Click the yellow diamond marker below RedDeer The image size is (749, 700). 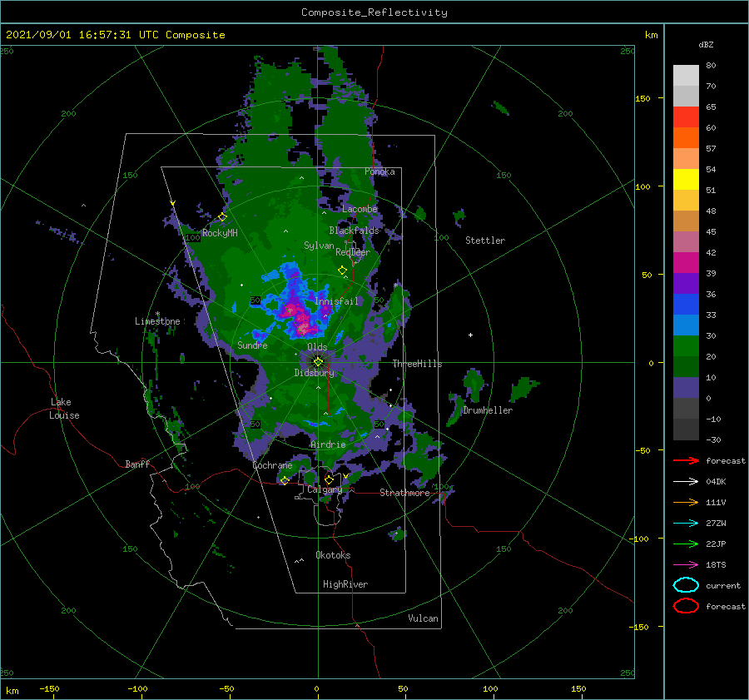click(342, 271)
